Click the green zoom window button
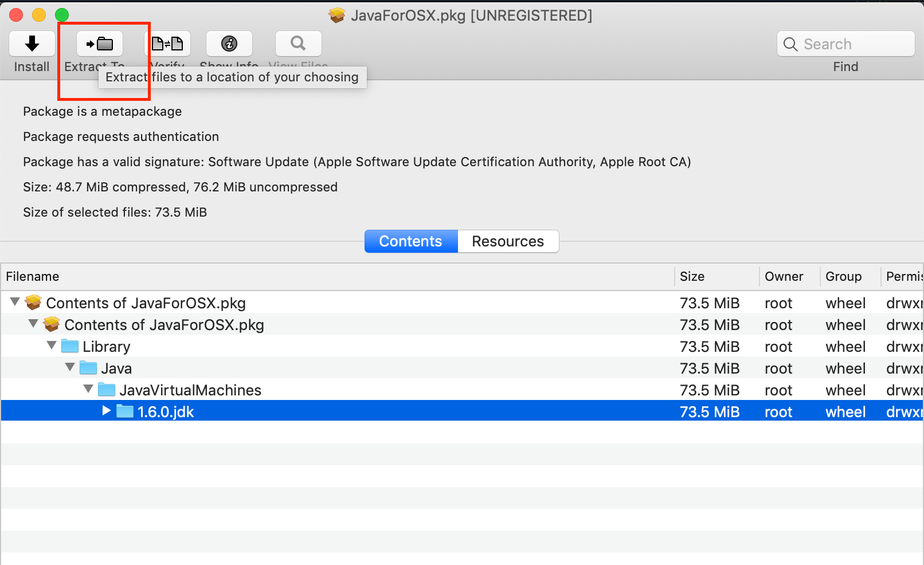The height and width of the screenshot is (565, 924). pyautogui.click(x=62, y=15)
